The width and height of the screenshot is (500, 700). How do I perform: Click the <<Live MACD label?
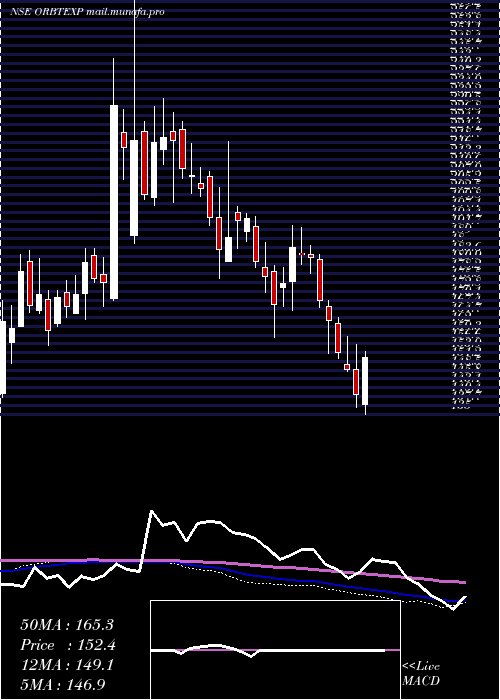pyautogui.click(x=421, y=674)
